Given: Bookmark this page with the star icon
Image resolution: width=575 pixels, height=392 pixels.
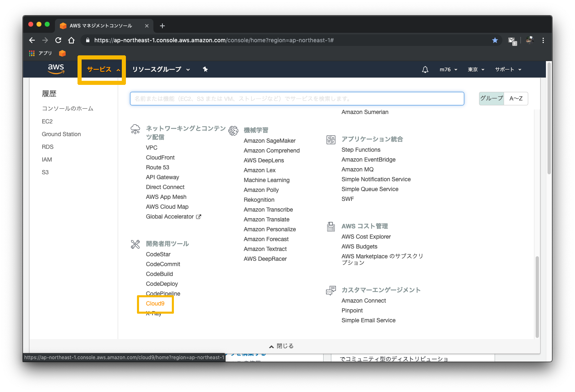Looking at the screenshot, I should click(495, 40).
